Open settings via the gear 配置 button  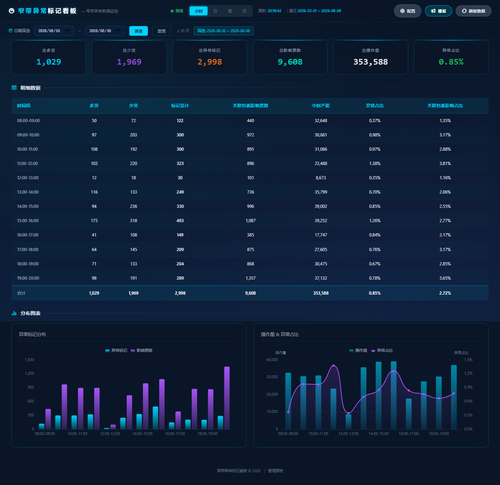click(407, 11)
